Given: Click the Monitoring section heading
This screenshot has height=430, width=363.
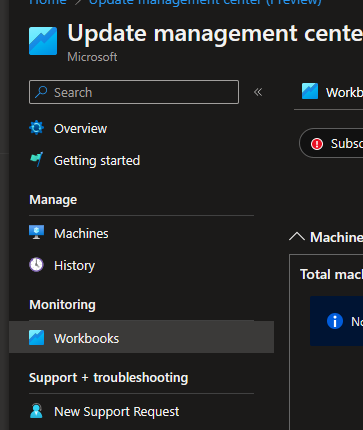Looking at the screenshot, I should pos(62,304).
